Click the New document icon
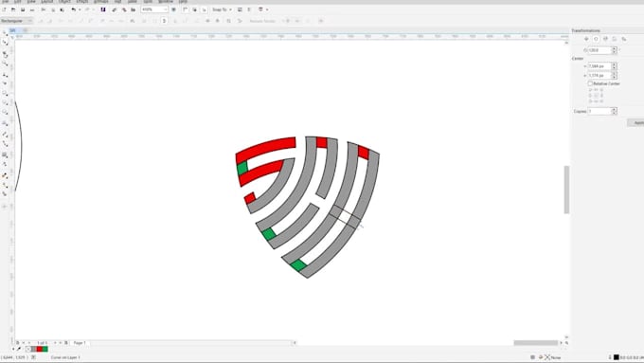 click(x=4, y=9)
